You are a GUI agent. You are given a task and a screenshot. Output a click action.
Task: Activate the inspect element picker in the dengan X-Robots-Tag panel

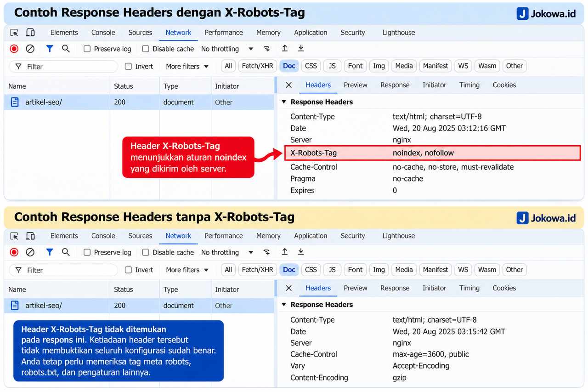coord(14,33)
